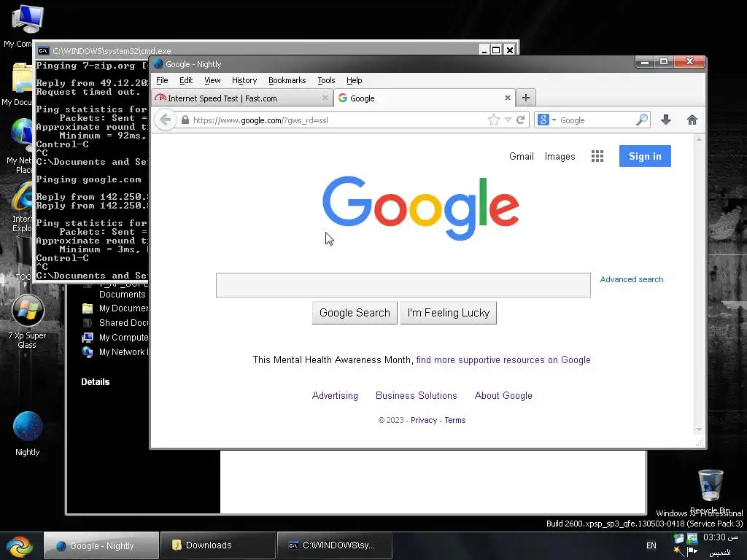The image size is (747, 560).
Task: Maximize the Google - Nightly window
Action: pos(664,62)
